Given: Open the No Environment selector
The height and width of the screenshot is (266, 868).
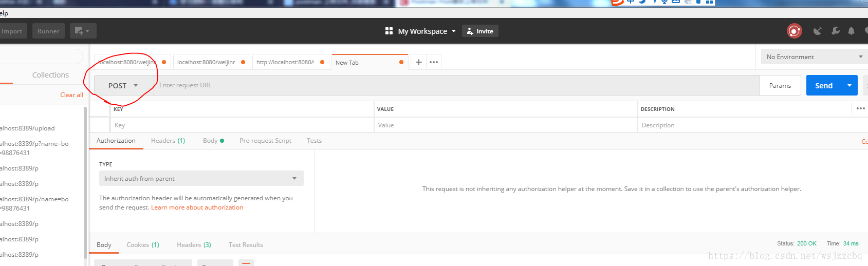Looking at the screenshot, I should 814,56.
